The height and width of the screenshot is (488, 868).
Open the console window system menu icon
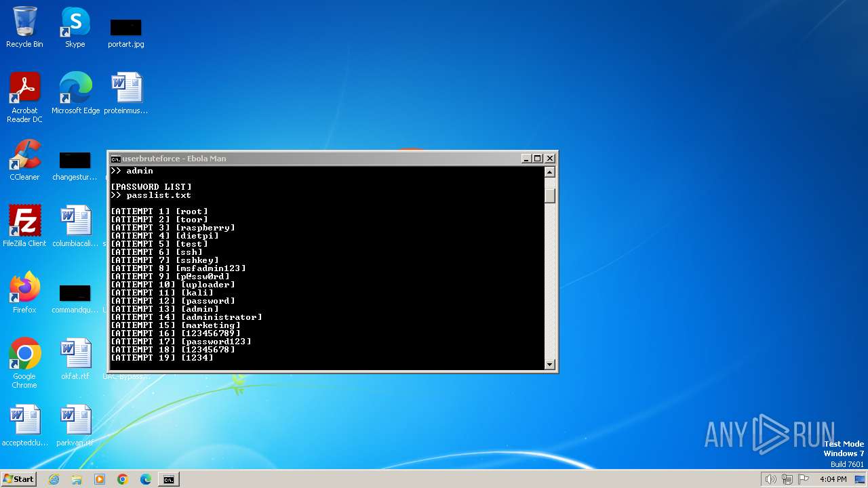pyautogui.click(x=115, y=159)
